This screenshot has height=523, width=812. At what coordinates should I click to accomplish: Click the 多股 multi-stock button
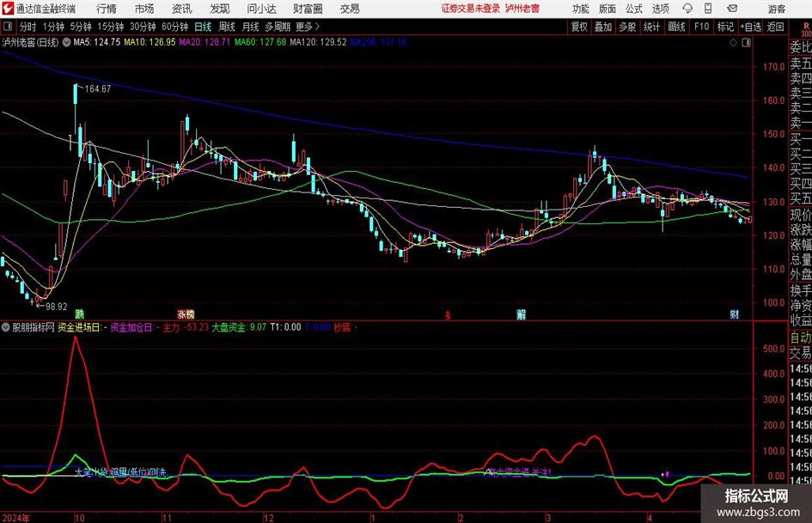(627, 27)
